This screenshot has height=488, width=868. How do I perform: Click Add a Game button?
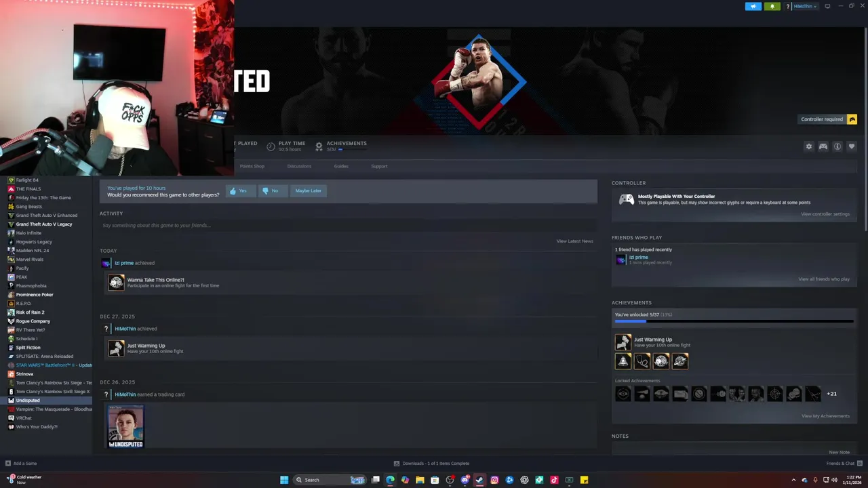click(x=21, y=464)
